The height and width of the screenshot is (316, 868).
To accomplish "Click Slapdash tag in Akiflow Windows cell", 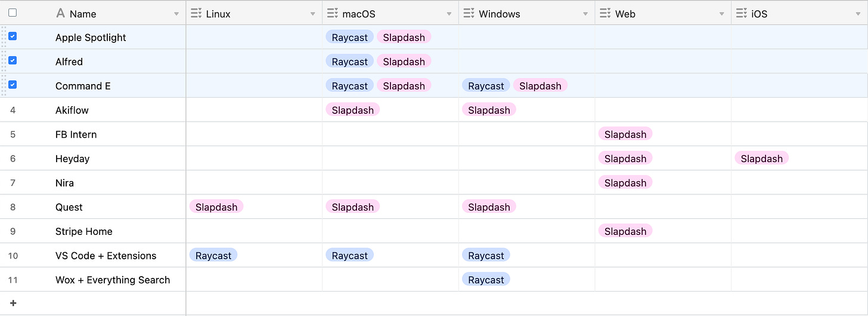I will pyautogui.click(x=489, y=110).
